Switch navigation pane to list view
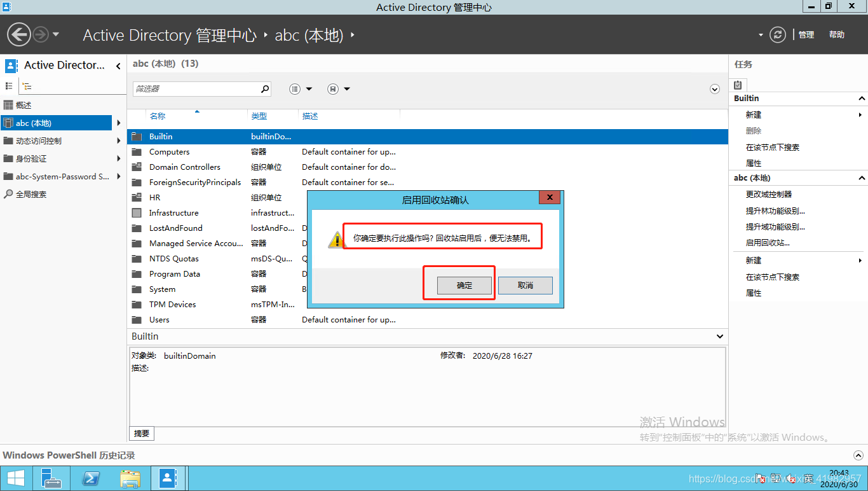The width and height of the screenshot is (868, 491). tap(9, 86)
